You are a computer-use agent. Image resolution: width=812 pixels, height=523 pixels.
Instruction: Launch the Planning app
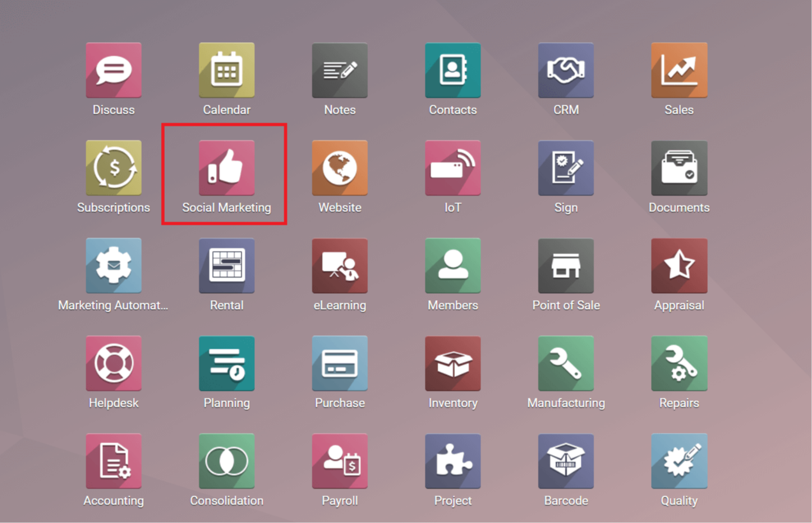(x=227, y=363)
